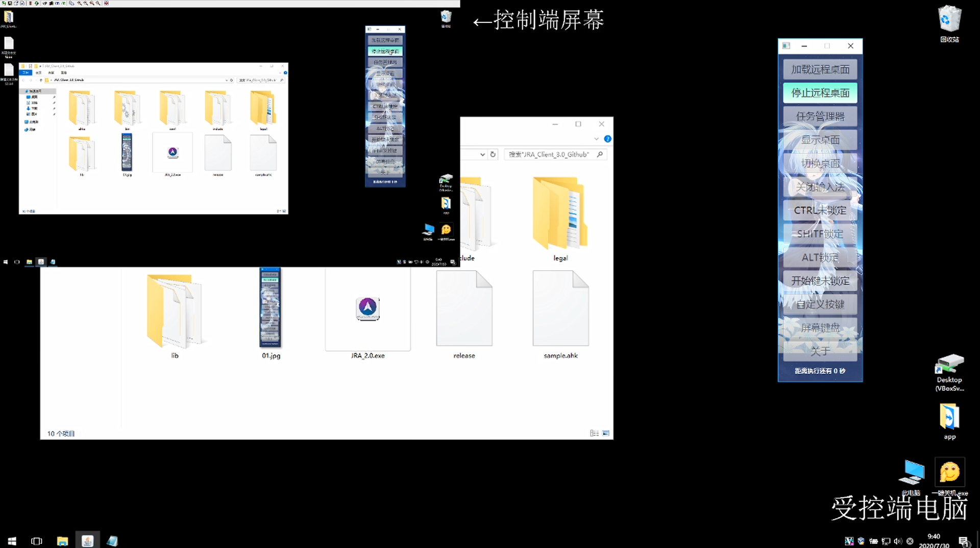The width and height of the screenshot is (980, 548).
Task: Toggle ALT锁定 in the large control panel
Action: tap(820, 257)
